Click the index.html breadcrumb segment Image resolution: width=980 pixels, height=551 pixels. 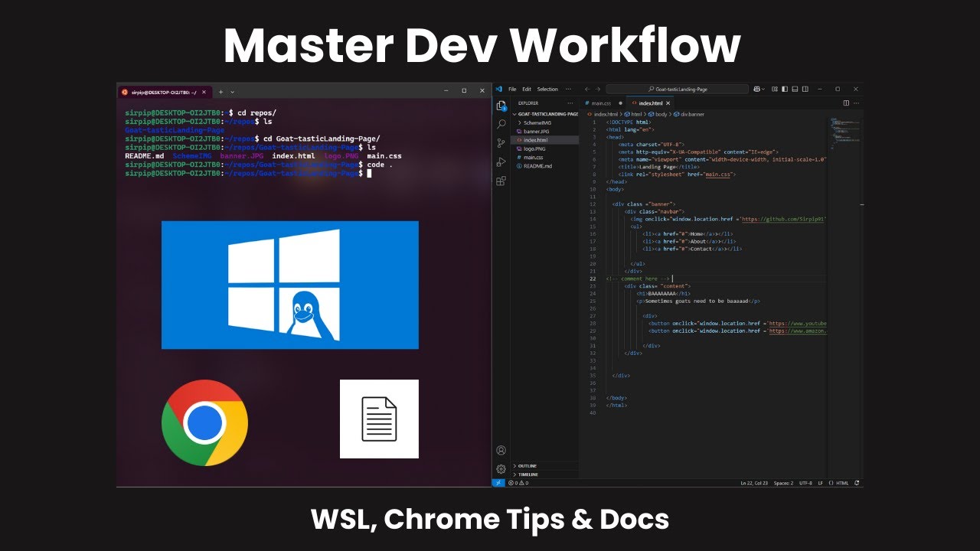click(602, 114)
